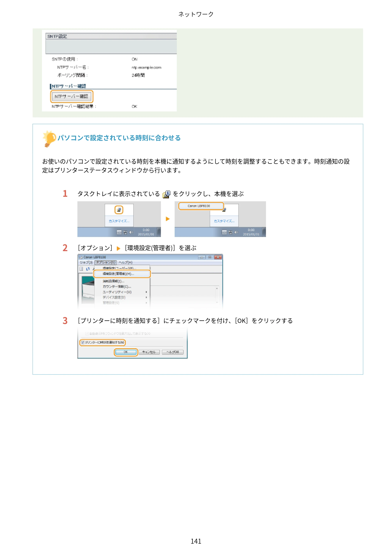Image resolution: width=392 pixels, height=555 pixels.
Task: Click scrollbar up arrow in status message area
Action: click(217, 288)
